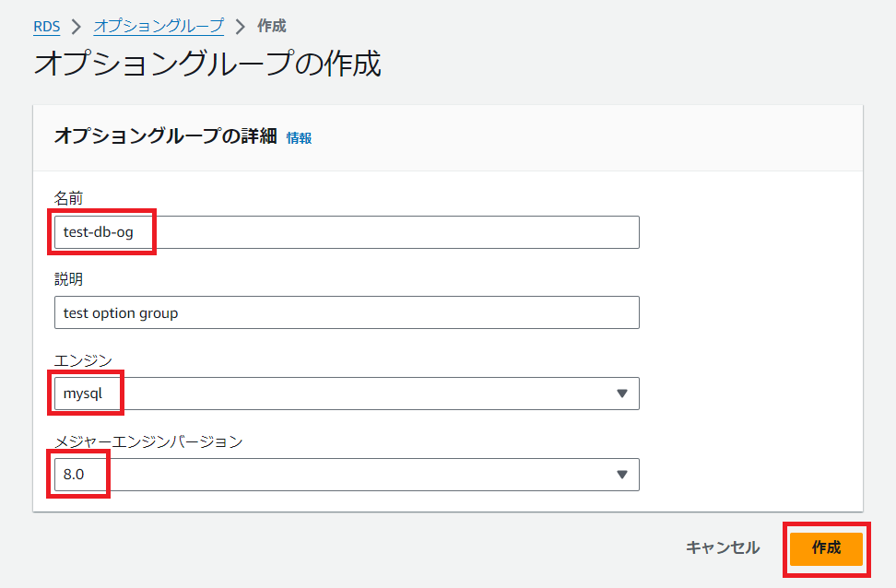896x588 pixels.
Task: Click the メジャーエンジンバージョン field label
Action: [147, 441]
